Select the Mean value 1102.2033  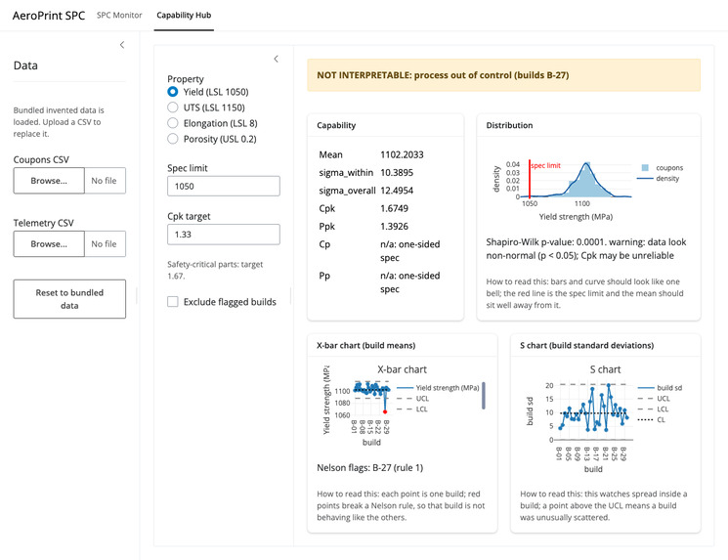coord(402,154)
